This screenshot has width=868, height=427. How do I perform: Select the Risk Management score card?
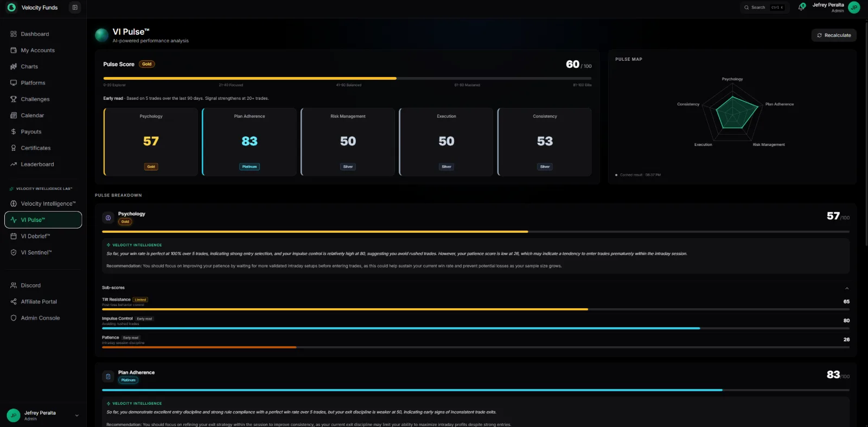click(348, 142)
